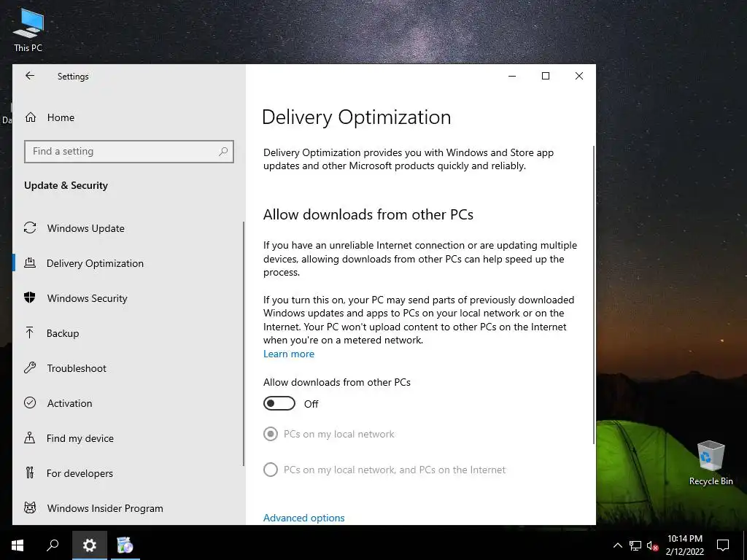Maximize the Settings window
This screenshot has width=747, height=560.
click(x=546, y=76)
